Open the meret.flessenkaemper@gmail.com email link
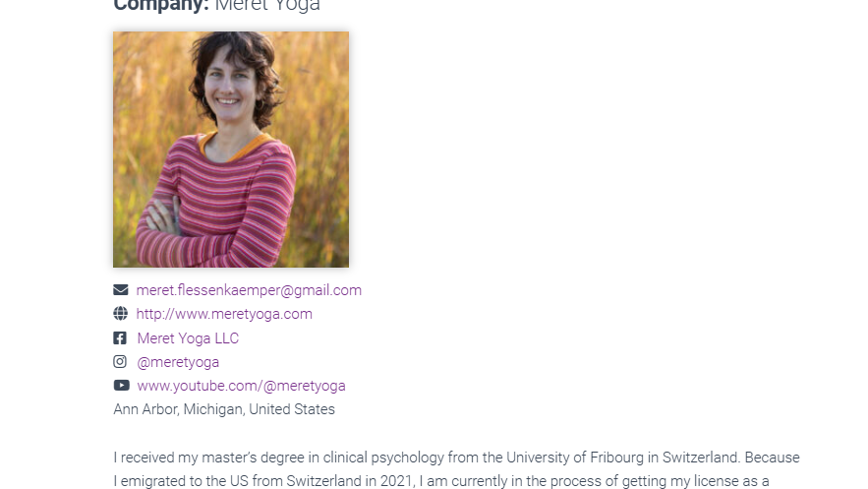 (x=249, y=290)
